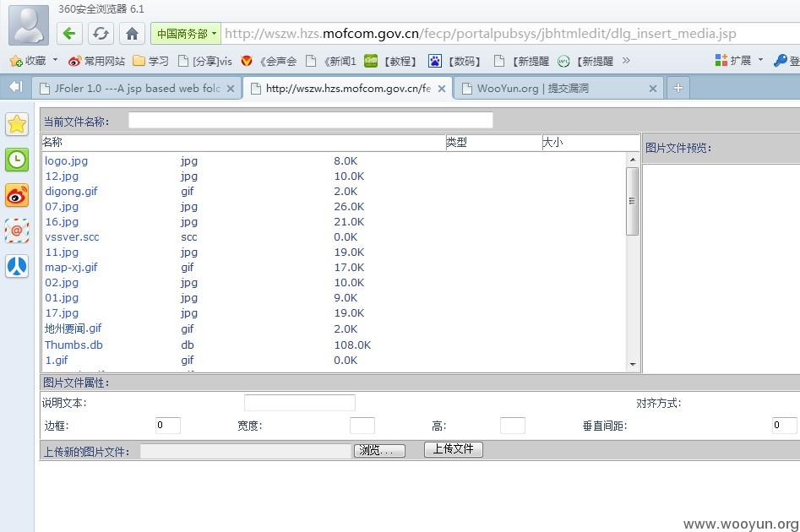Close the WooYun.org tab
The height and width of the screenshot is (532, 800).
coord(652,89)
